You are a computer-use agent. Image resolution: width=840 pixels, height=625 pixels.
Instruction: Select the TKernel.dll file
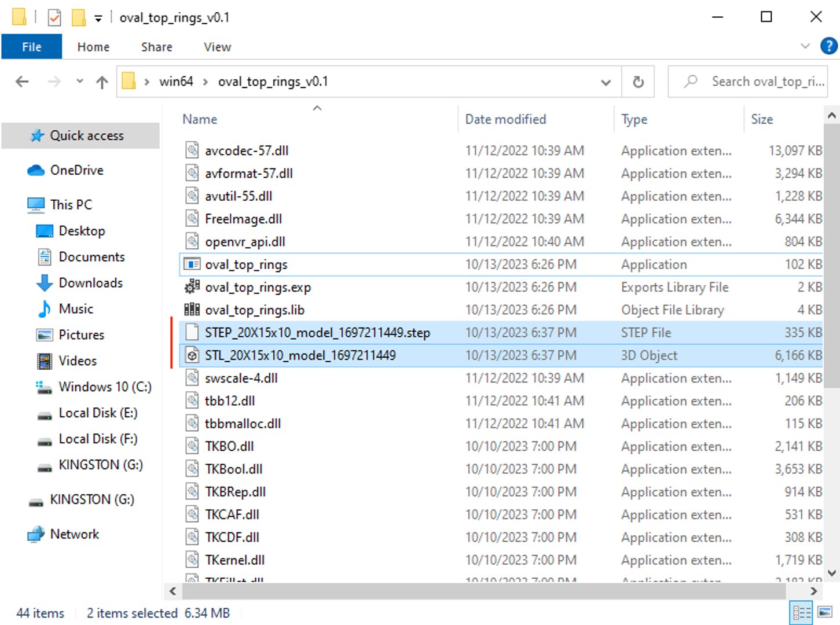click(x=502, y=560)
